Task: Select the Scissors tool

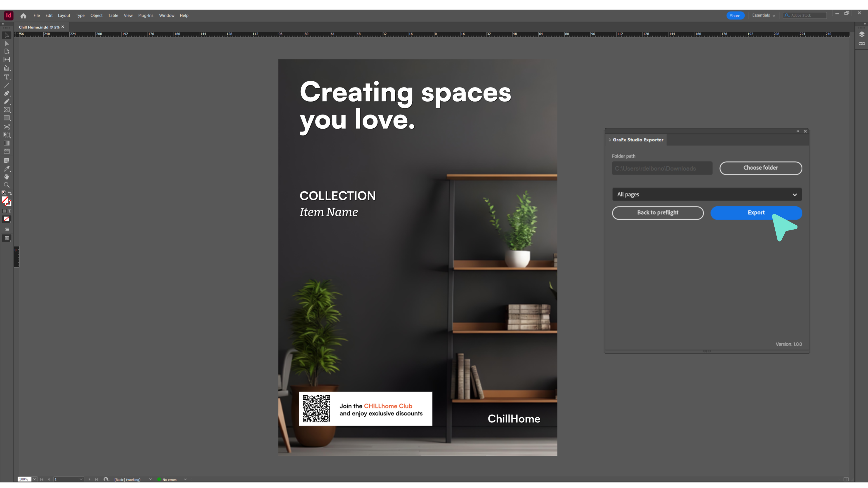Action: 7,127
